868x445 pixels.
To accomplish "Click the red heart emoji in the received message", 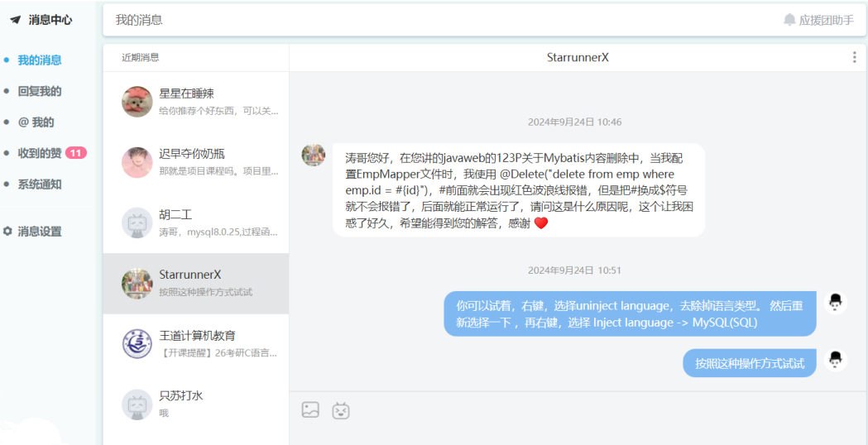I will tap(541, 223).
